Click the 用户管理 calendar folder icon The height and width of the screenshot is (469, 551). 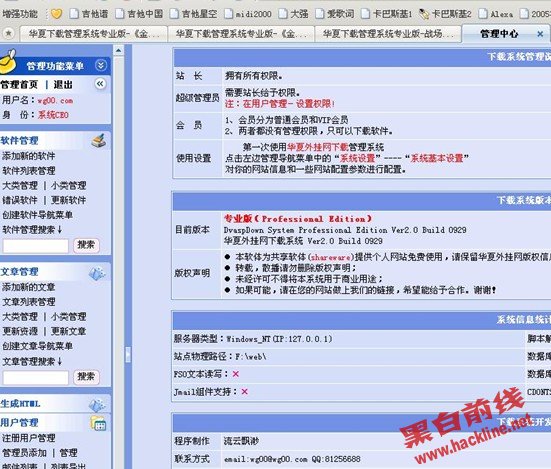click(98, 423)
